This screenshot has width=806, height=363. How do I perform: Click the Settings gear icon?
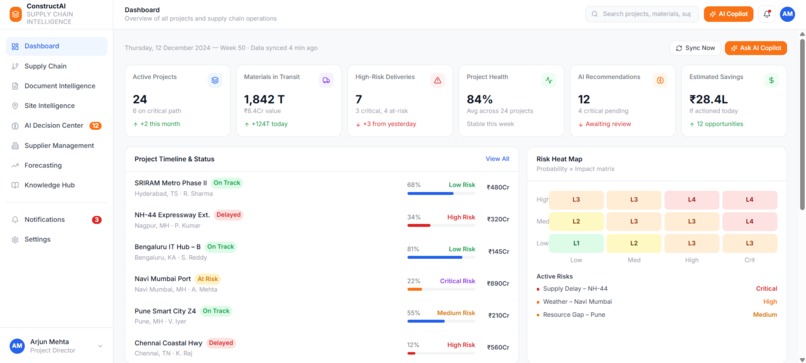[x=15, y=240]
